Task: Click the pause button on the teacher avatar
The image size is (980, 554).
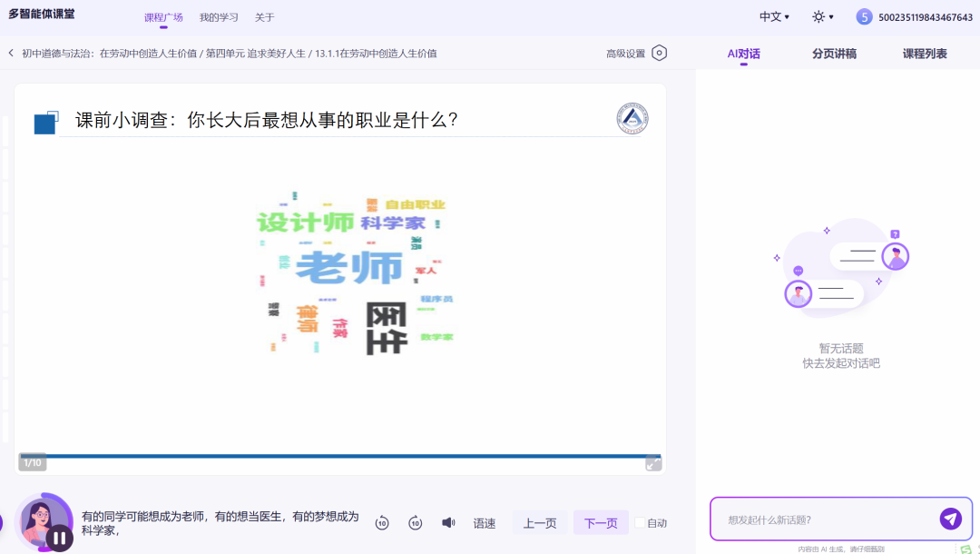Action: (58, 537)
